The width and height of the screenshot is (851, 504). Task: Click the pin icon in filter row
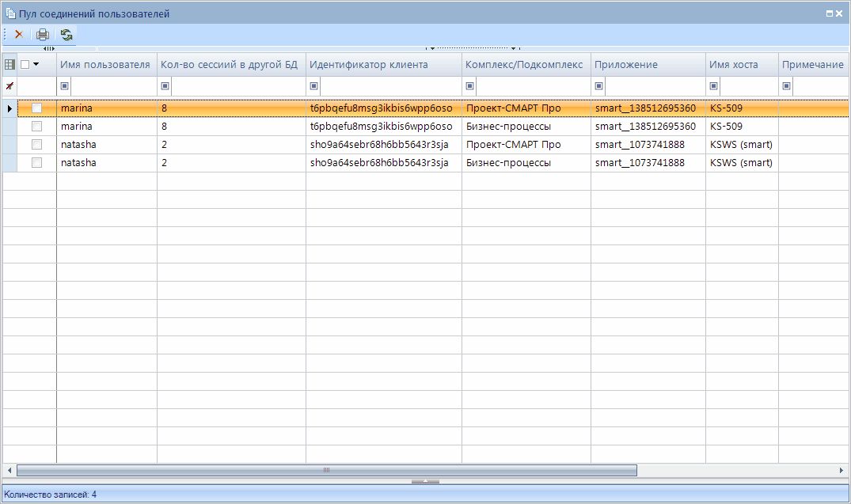click(x=9, y=85)
